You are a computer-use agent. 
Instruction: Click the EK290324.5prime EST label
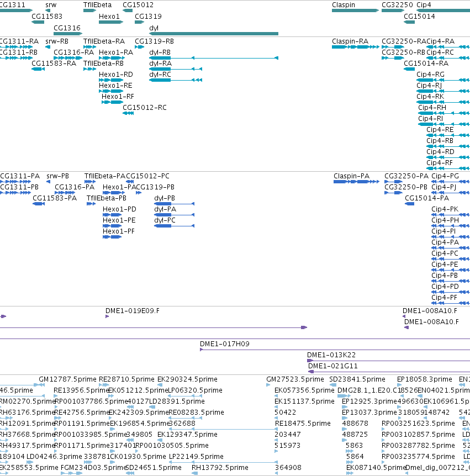(187, 379)
